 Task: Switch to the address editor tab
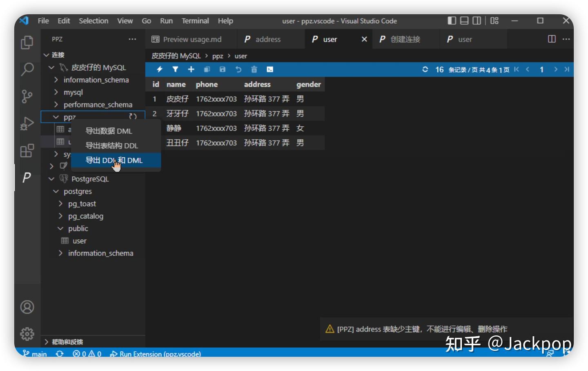tap(268, 39)
